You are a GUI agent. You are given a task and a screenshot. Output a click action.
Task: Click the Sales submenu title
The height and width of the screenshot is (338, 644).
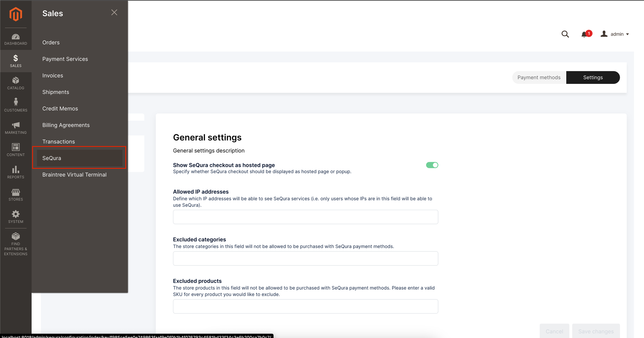click(53, 13)
